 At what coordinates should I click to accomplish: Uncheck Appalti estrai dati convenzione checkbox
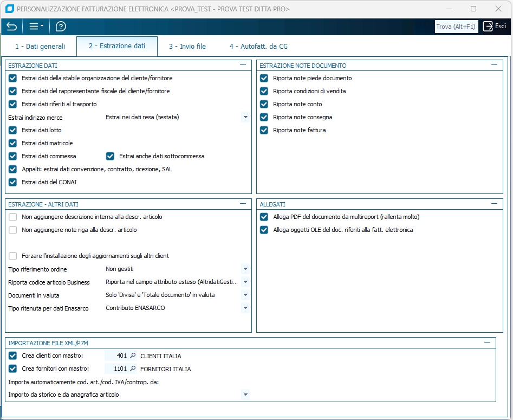[13, 169]
